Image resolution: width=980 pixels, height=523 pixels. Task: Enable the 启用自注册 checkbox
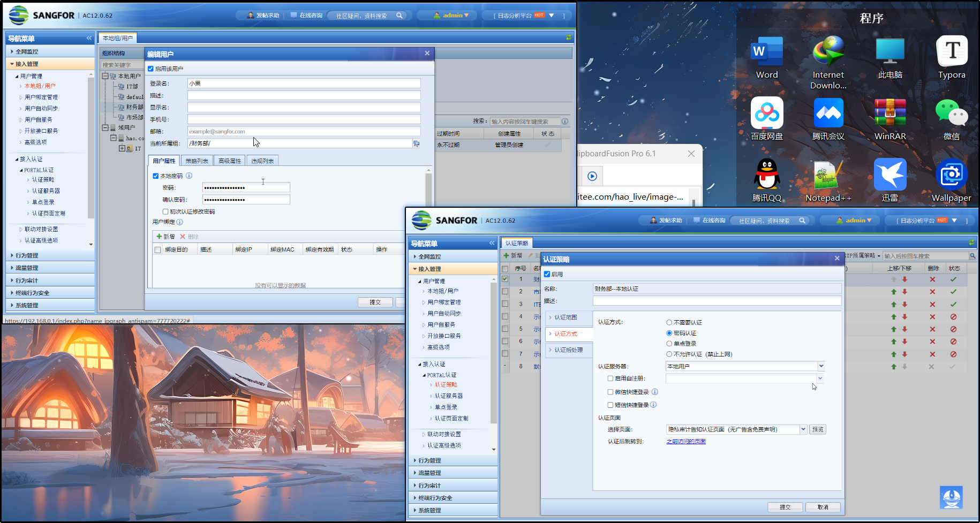(610, 378)
